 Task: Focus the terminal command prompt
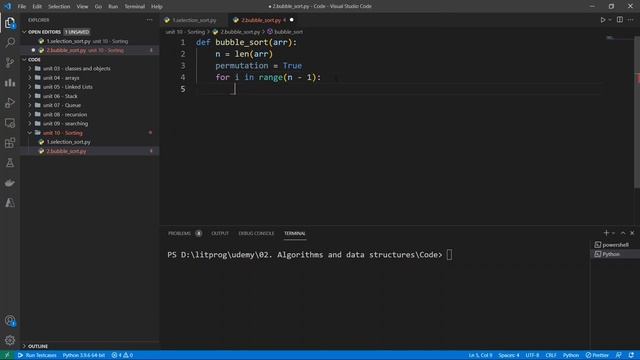[x=449, y=255]
